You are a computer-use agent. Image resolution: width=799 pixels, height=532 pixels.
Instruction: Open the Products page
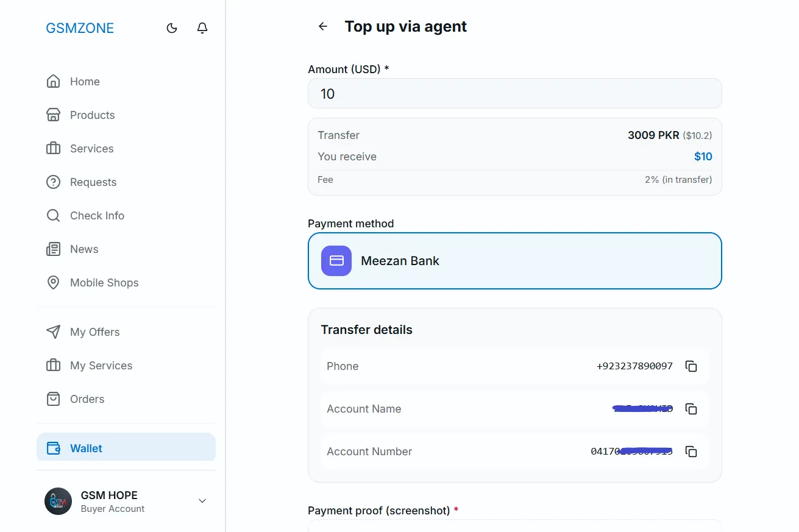coord(92,115)
